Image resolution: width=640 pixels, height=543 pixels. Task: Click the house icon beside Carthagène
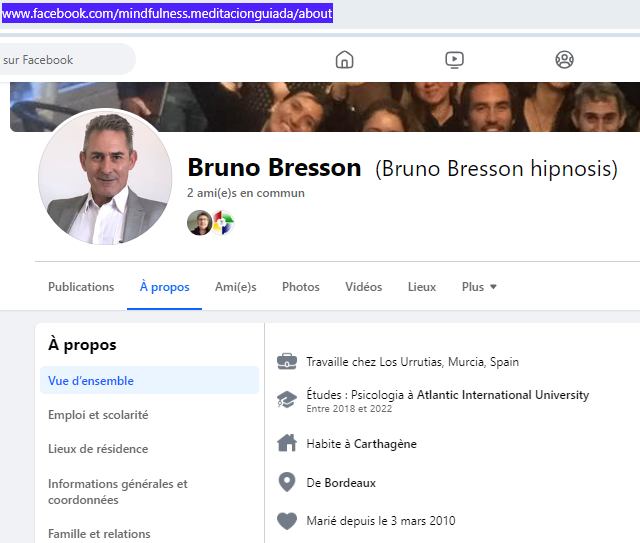click(287, 443)
